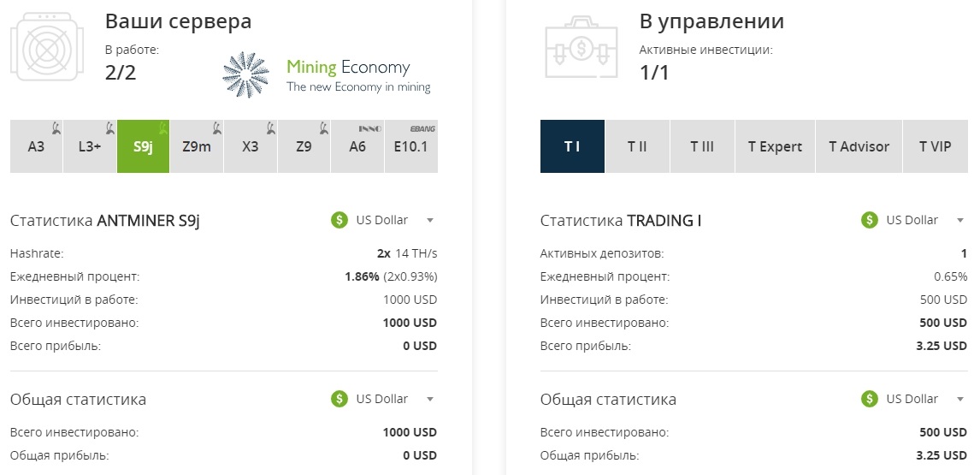
Task: Open currency dropdown in servers overall statistics
Action: click(430, 399)
